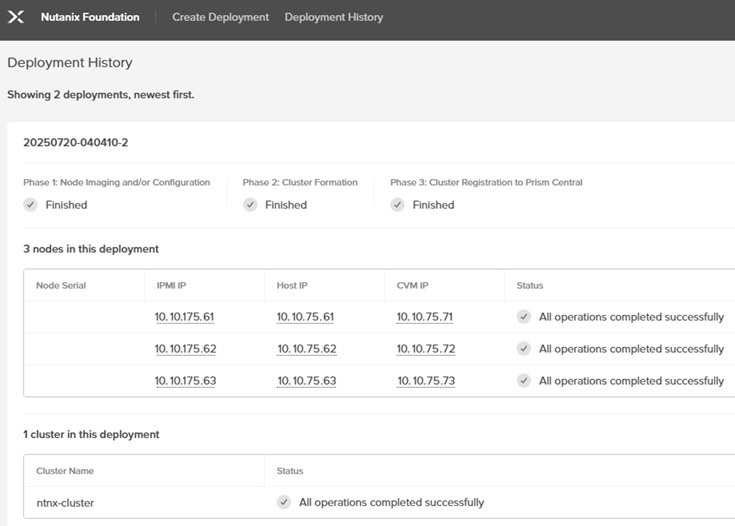This screenshot has height=526, width=735.
Task: Click success status text in 10.10.175.63 row
Action: [631, 381]
